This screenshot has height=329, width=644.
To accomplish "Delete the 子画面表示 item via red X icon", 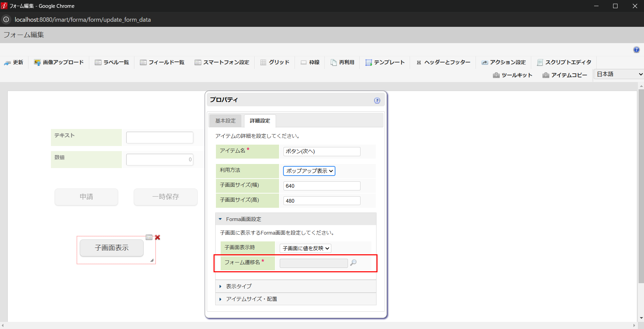I will pos(158,237).
